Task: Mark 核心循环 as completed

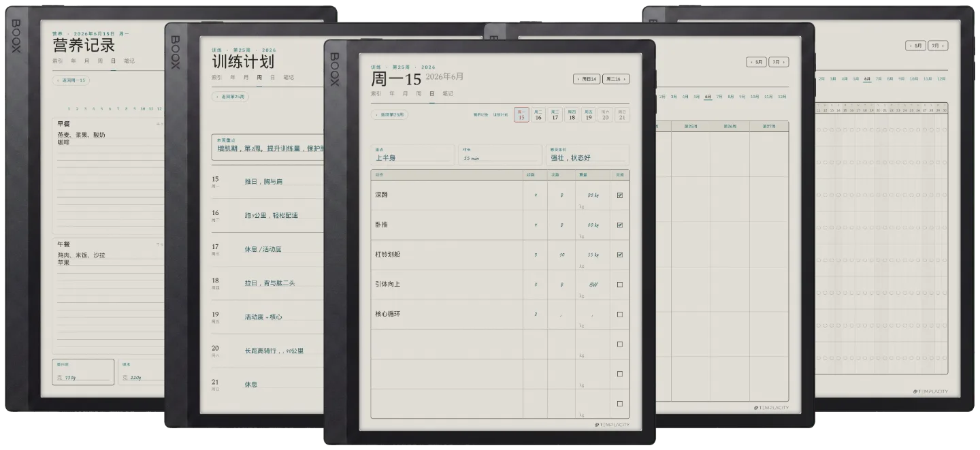Action: pyautogui.click(x=619, y=315)
